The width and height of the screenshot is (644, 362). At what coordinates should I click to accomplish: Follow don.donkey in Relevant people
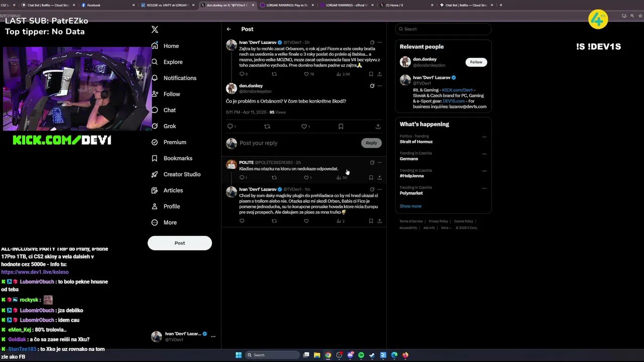(476, 62)
